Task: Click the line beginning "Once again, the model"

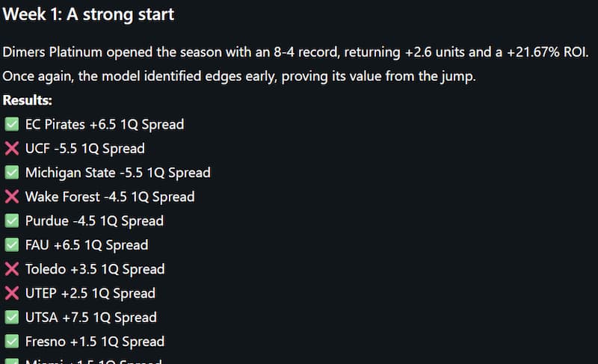Action: (x=239, y=77)
